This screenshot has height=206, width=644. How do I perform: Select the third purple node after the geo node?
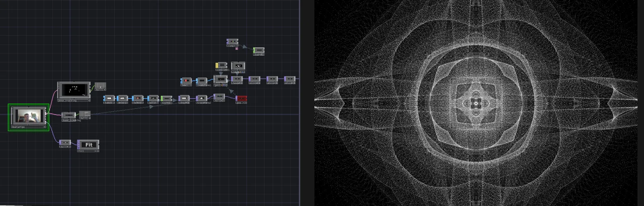click(272, 80)
